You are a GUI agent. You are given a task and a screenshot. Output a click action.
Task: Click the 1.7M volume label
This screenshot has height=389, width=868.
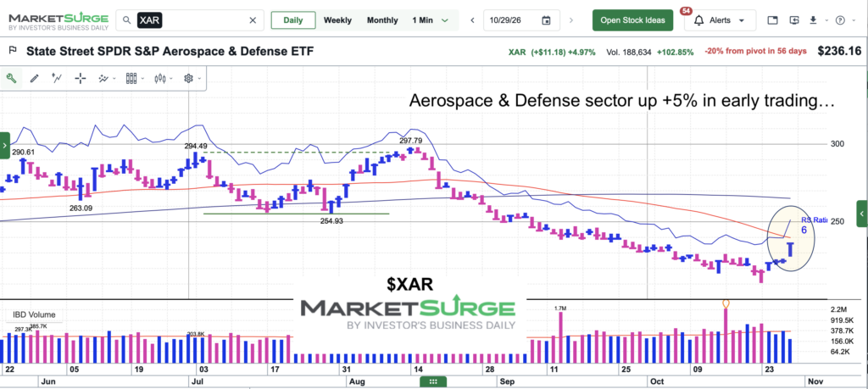pyautogui.click(x=561, y=307)
